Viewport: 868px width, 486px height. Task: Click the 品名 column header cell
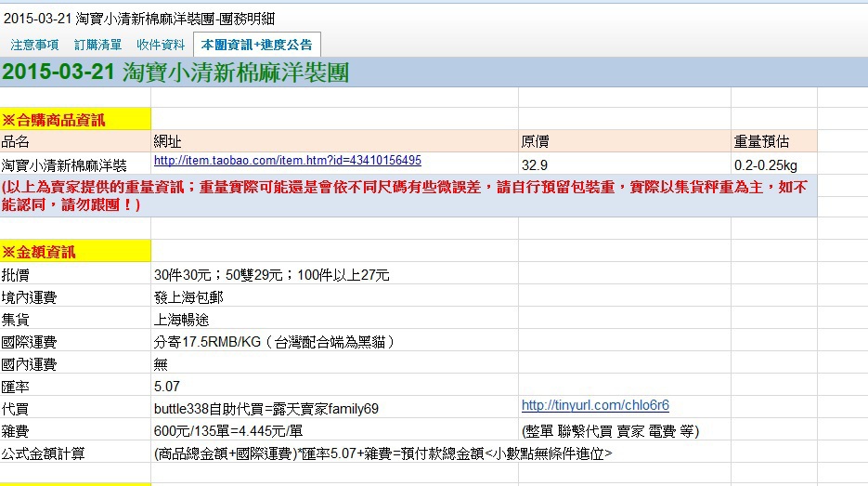pos(75,141)
